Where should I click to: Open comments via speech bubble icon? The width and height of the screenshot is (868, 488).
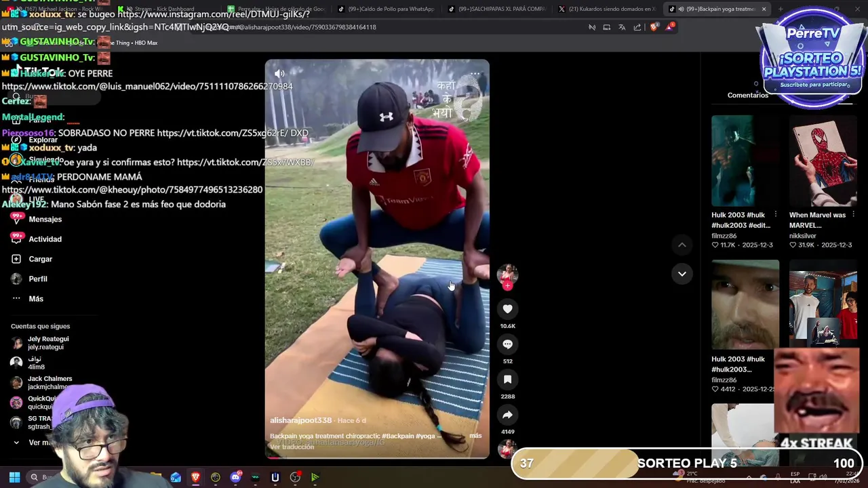pos(507,344)
